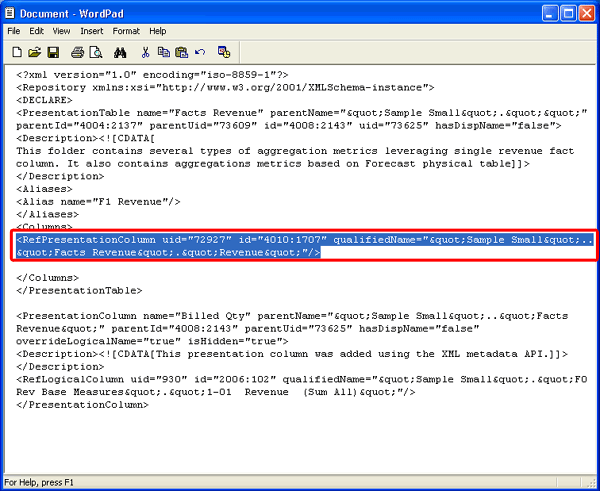Click the opening Aliases tag
This screenshot has width=600, height=491.
pos(44,189)
